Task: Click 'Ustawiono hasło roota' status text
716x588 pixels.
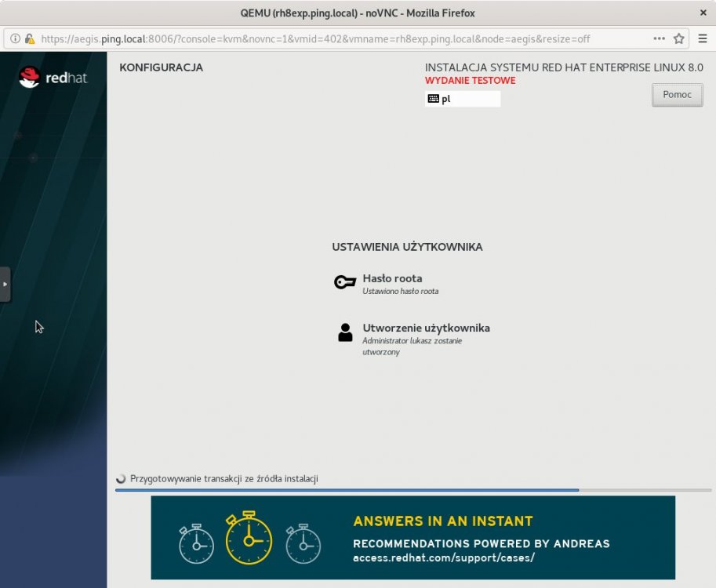Action: (400, 292)
